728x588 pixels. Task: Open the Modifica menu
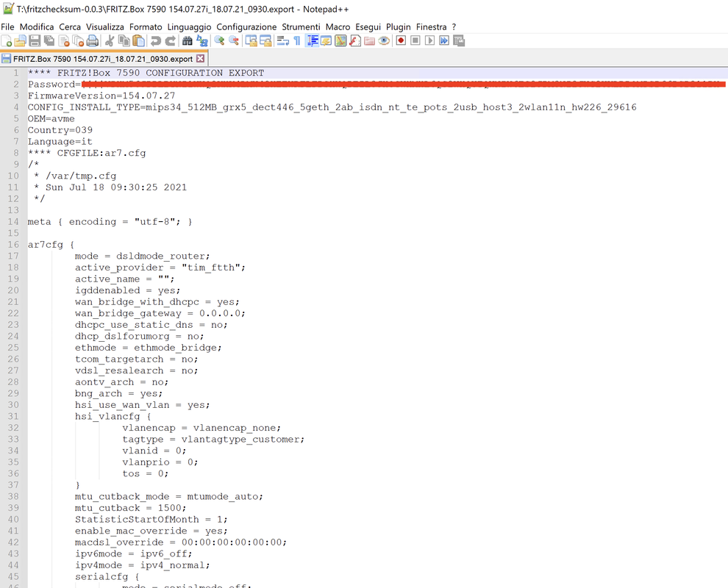tap(37, 27)
